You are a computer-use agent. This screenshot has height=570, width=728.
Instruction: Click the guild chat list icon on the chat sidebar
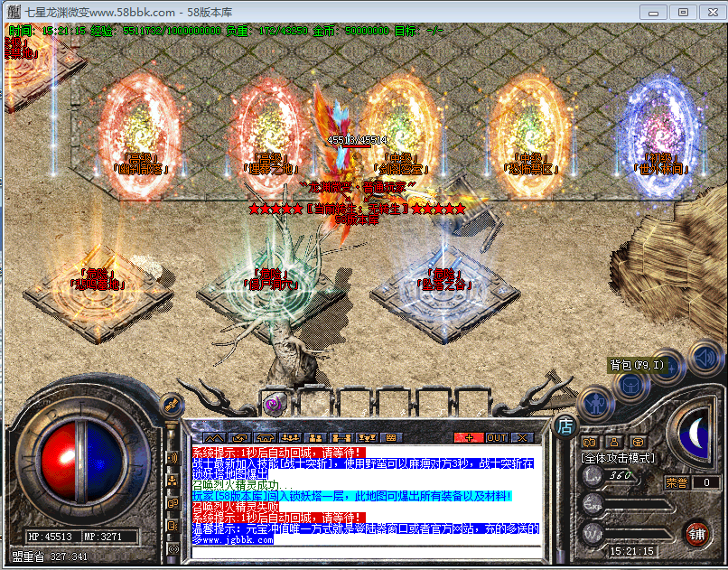pyautogui.click(x=173, y=526)
